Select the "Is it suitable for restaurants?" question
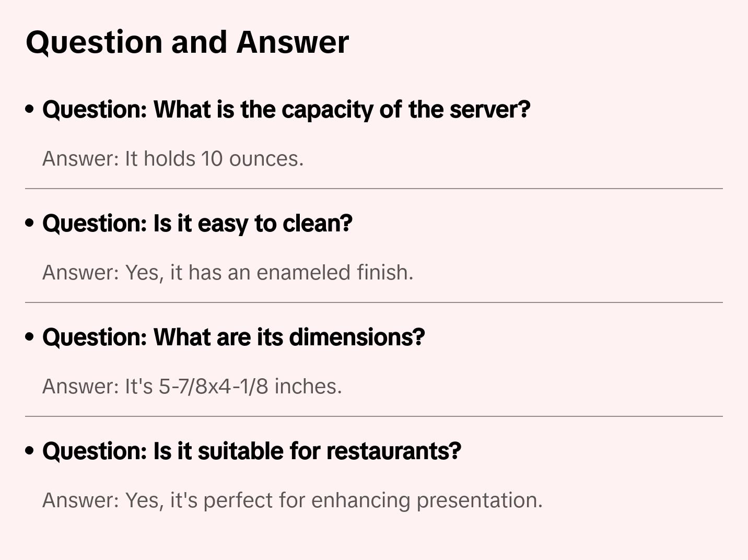Screen dimensions: 748x560 [252, 451]
